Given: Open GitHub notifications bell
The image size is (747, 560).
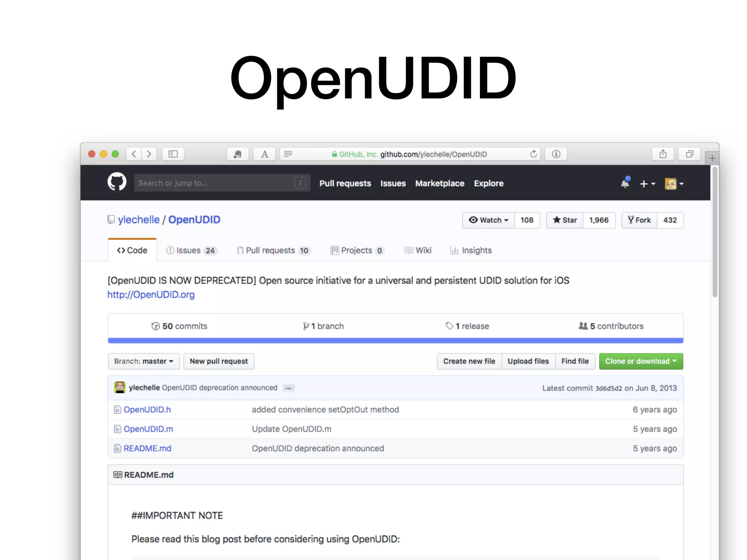Looking at the screenshot, I should (625, 182).
